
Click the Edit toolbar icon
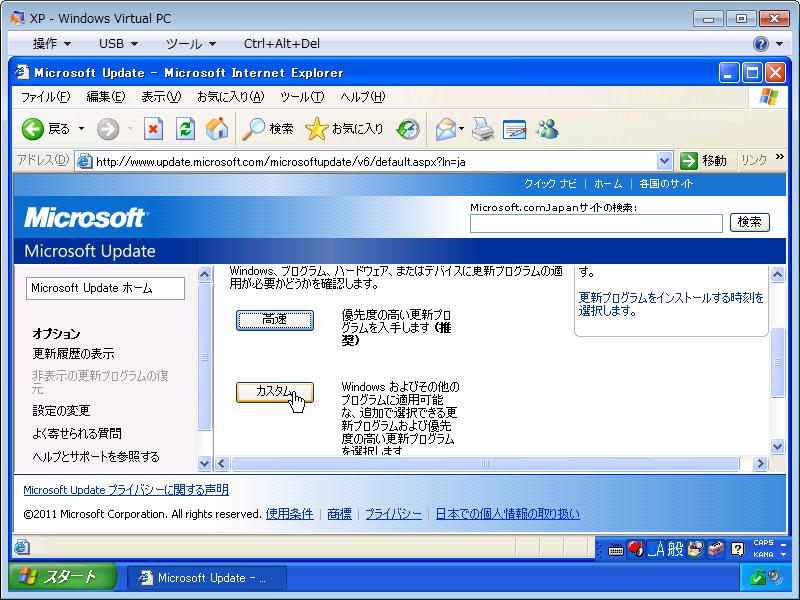[515, 129]
